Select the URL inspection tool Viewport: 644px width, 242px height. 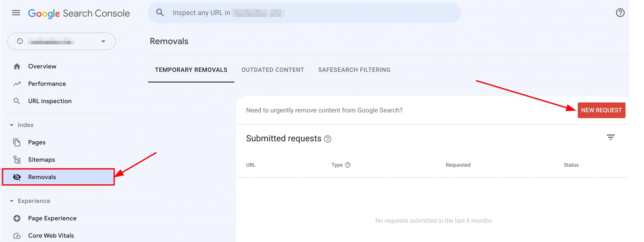(x=49, y=101)
